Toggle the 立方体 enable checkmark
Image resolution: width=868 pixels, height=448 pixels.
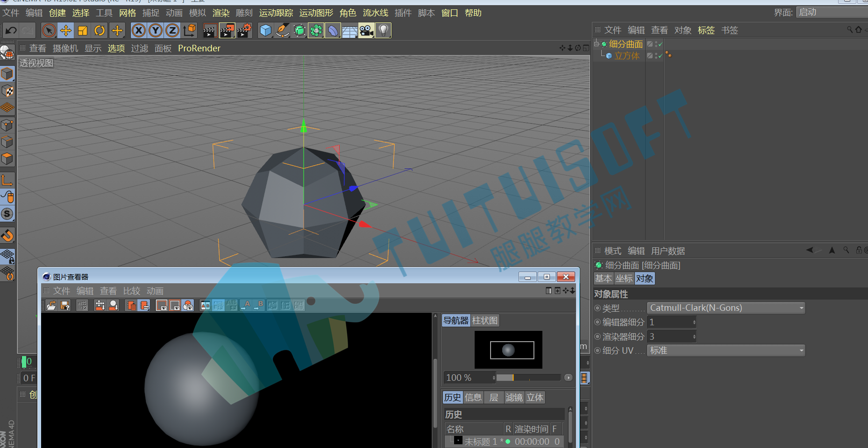point(660,56)
